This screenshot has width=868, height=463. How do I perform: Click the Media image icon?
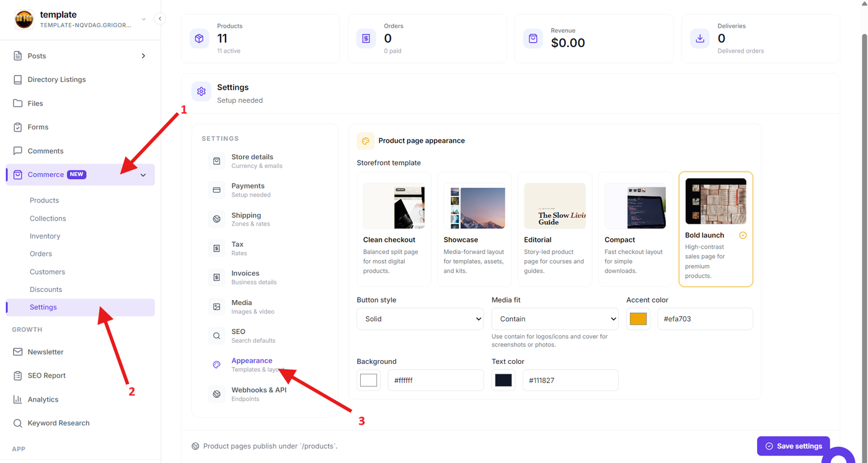coord(216,306)
